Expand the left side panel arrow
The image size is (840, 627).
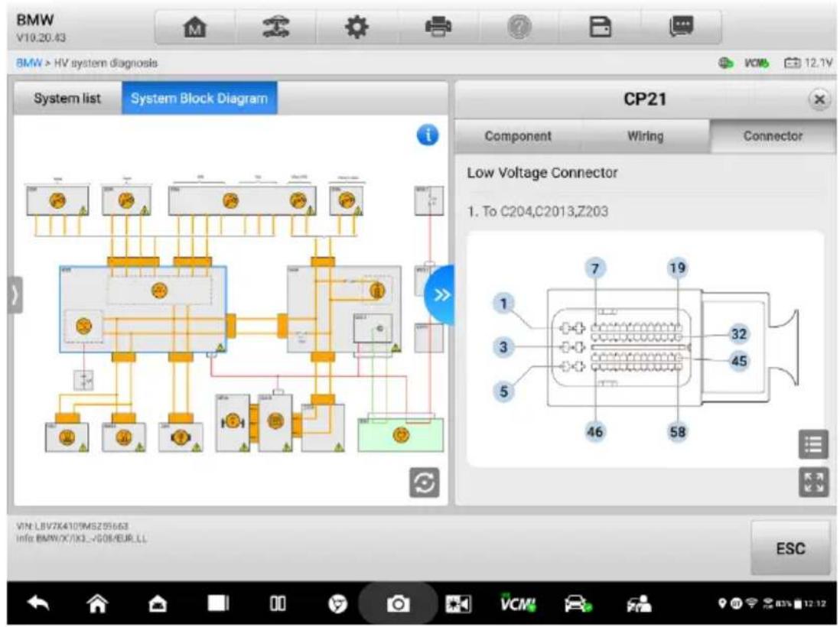click(x=15, y=294)
